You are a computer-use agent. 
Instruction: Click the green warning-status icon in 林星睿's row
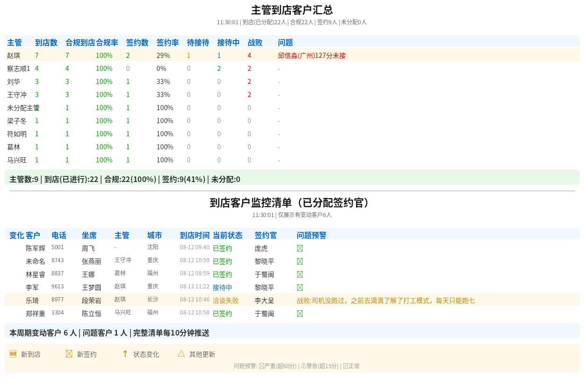tap(300, 274)
